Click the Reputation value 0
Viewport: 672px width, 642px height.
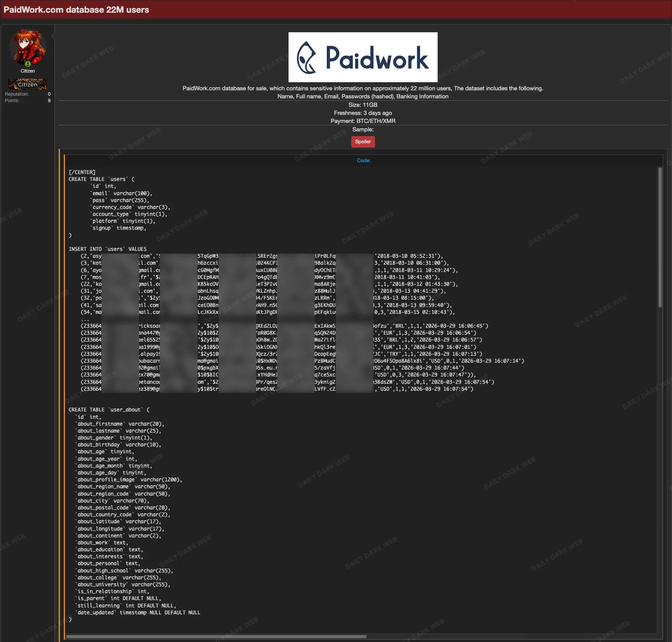pyautogui.click(x=49, y=94)
